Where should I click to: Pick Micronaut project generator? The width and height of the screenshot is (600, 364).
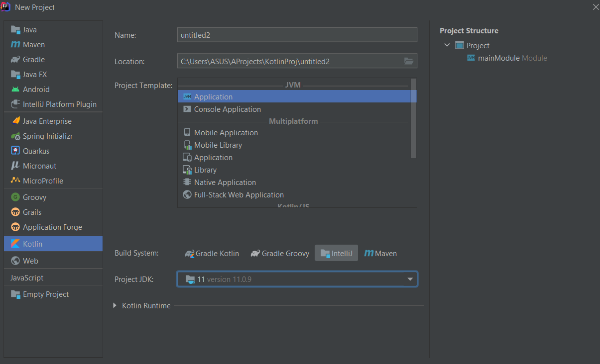(x=39, y=166)
